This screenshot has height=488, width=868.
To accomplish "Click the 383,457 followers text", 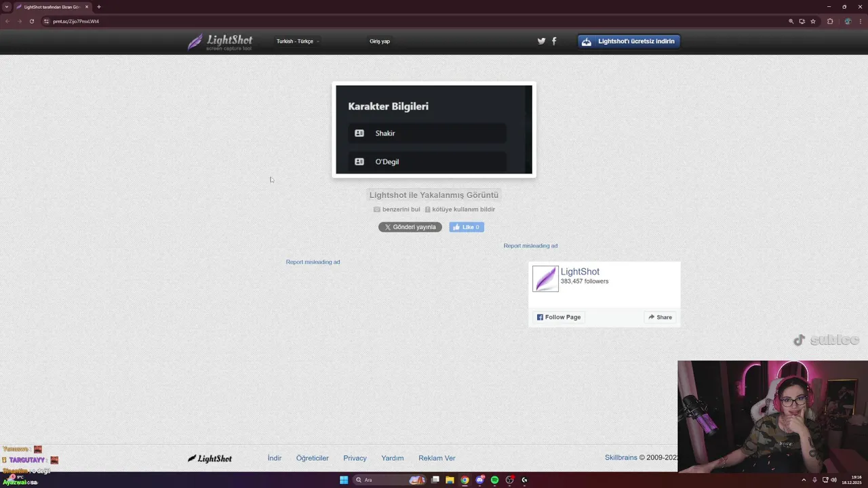I will [585, 281].
